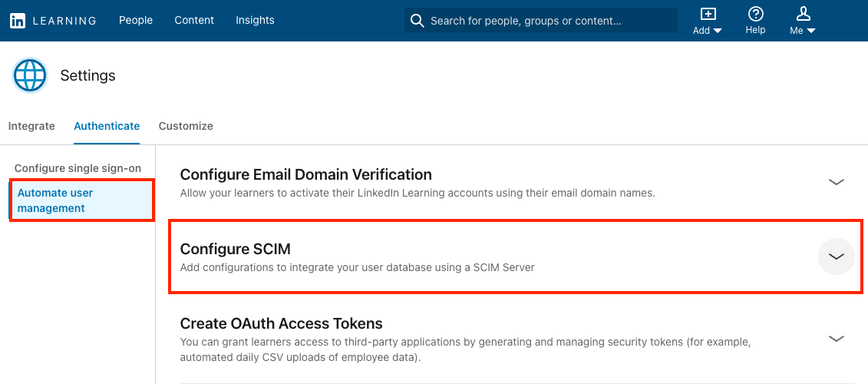This screenshot has height=384, width=868.
Task: Expand the Configure SCIM chevron
Action: pyautogui.click(x=836, y=256)
